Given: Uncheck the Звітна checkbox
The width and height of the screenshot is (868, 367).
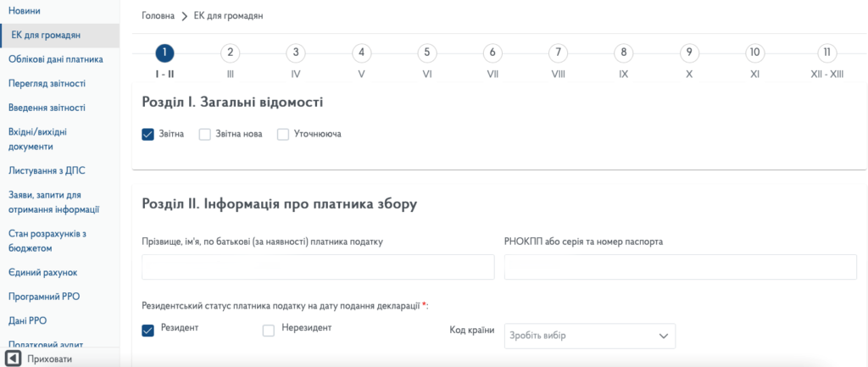Looking at the screenshot, I should (x=147, y=135).
